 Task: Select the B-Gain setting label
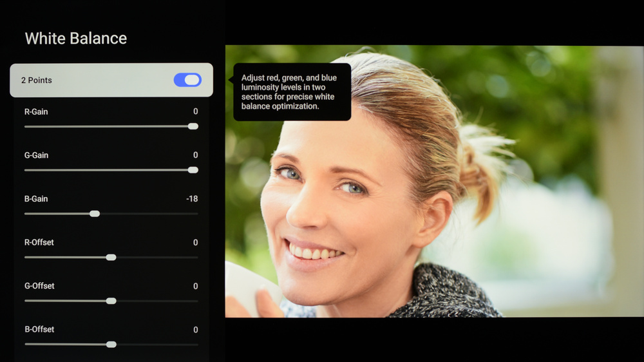click(36, 199)
